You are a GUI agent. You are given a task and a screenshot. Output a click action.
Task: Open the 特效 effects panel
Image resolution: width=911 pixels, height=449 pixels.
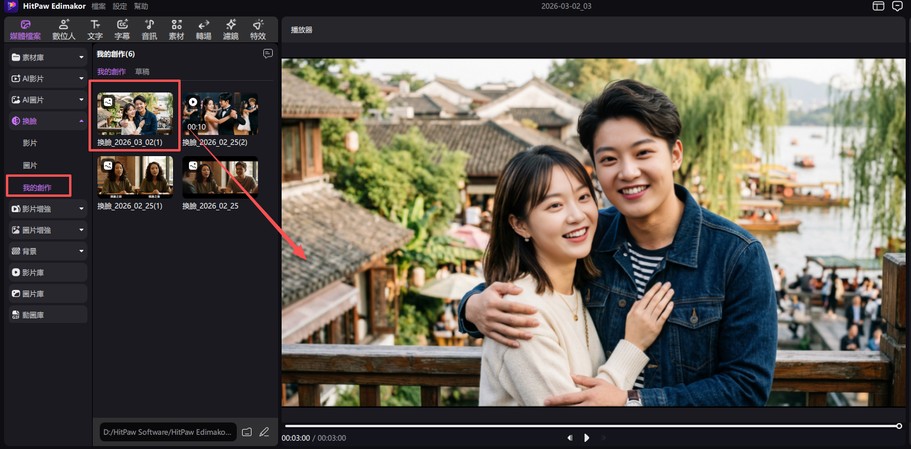pyautogui.click(x=258, y=29)
